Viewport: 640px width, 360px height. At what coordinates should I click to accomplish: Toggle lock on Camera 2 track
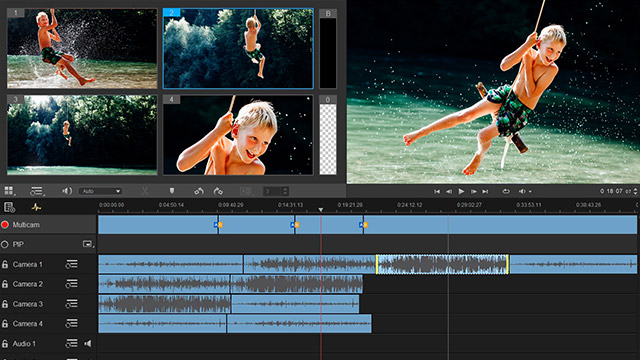(5, 284)
